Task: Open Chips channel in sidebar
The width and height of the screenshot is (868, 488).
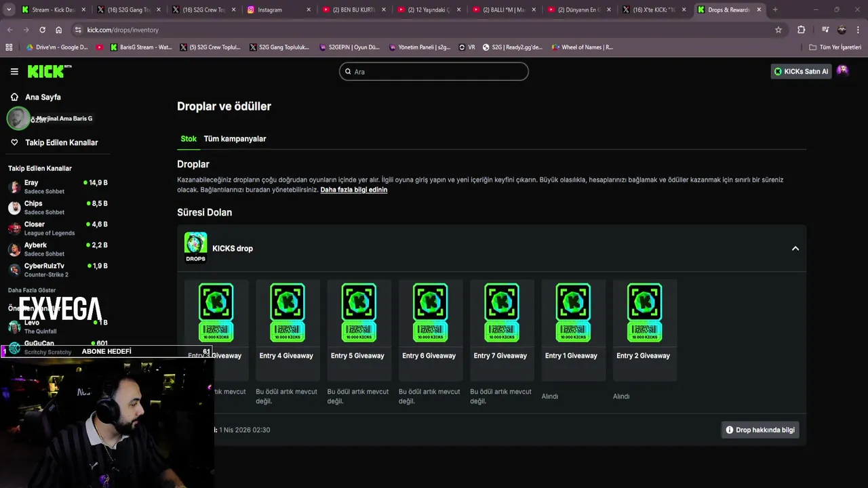Action: (x=58, y=207)
